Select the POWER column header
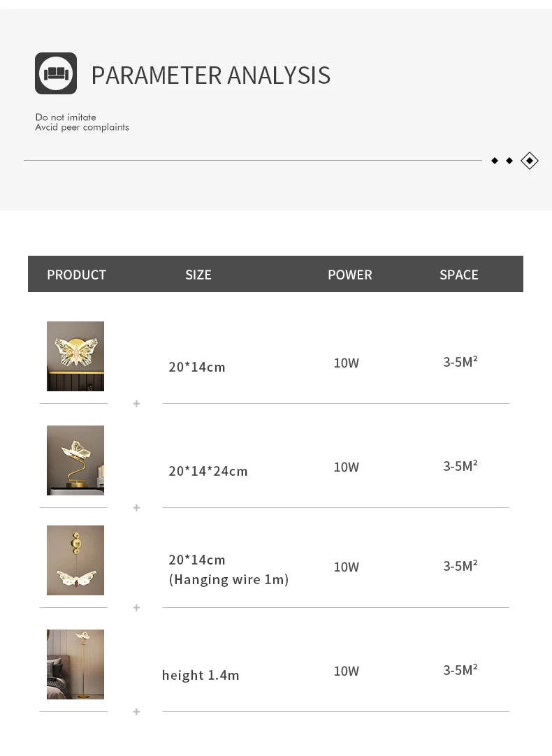552x756 pixels. click(x=350, y=275)
